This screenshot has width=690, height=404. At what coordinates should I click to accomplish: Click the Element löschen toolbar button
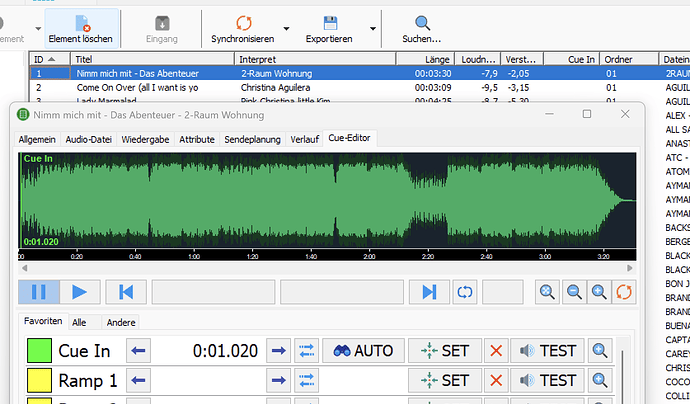coord(81,28)
